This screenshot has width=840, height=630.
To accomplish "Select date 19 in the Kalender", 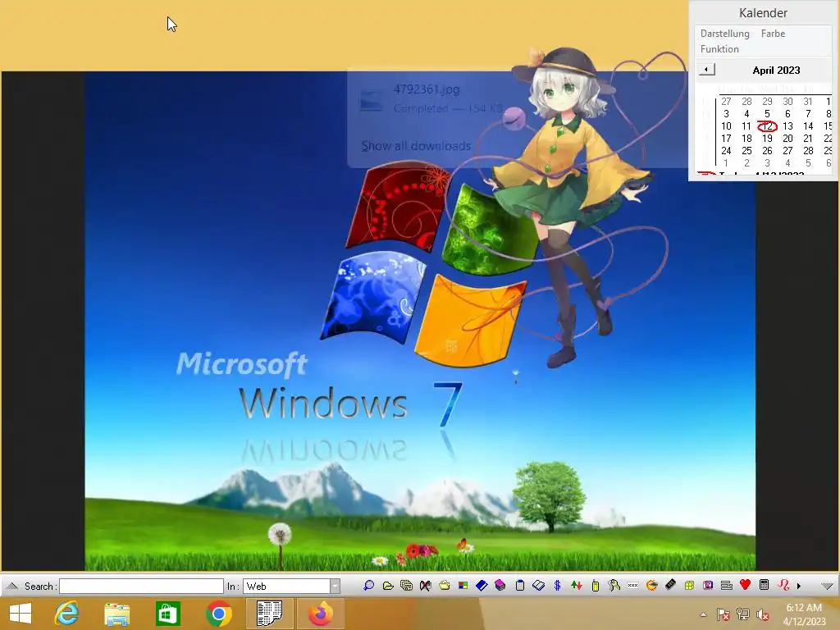I will tap(767, 138).
